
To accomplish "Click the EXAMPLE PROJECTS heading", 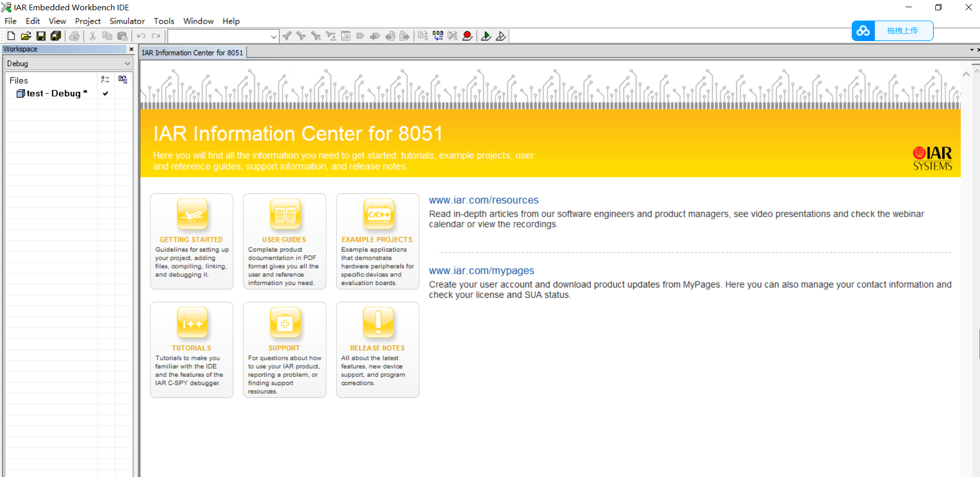I will [x=377, y=240].
